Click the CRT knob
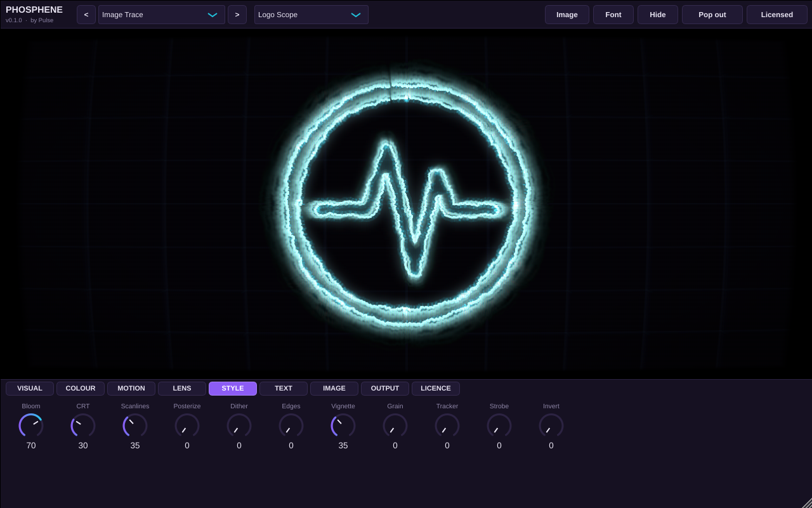 coord(83,425)
